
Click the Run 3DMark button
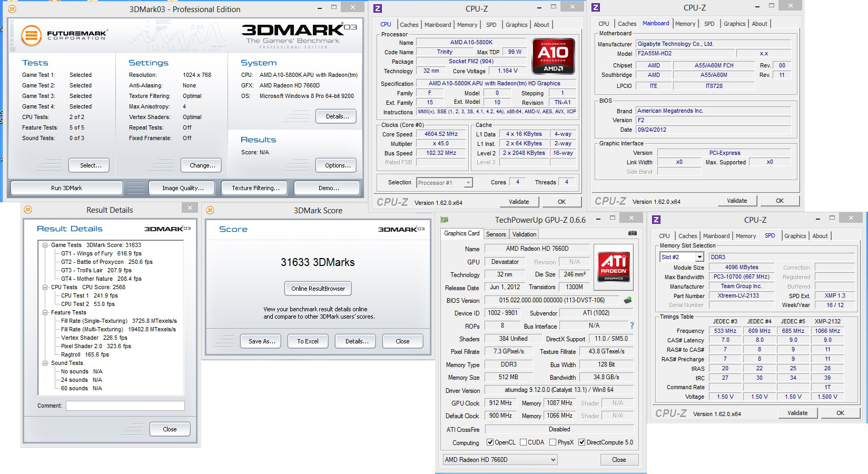coord(67,188)
